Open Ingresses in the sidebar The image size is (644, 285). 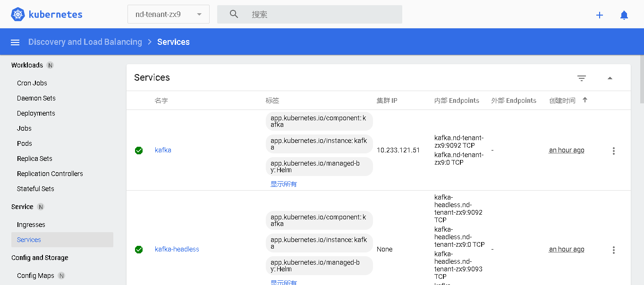[31, 225]
